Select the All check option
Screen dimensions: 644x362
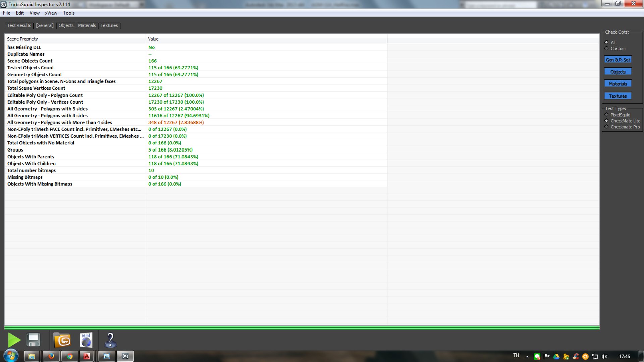click(x=606, y=42)
